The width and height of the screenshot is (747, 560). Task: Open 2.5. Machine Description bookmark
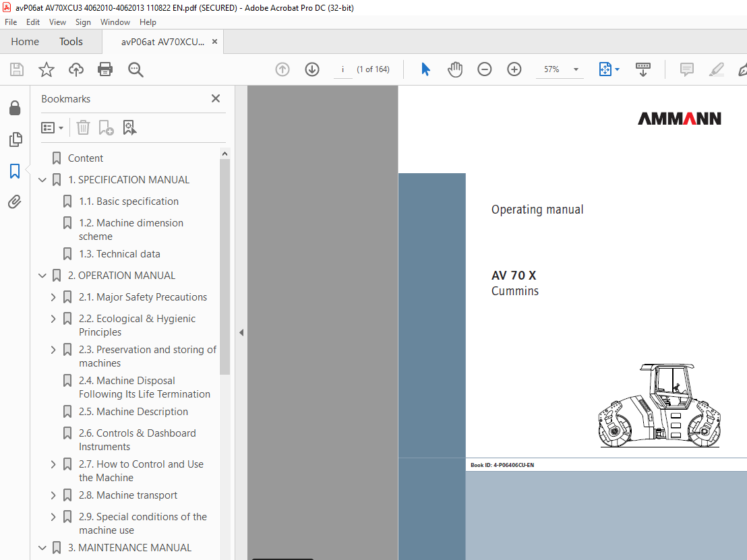[133, 412]
